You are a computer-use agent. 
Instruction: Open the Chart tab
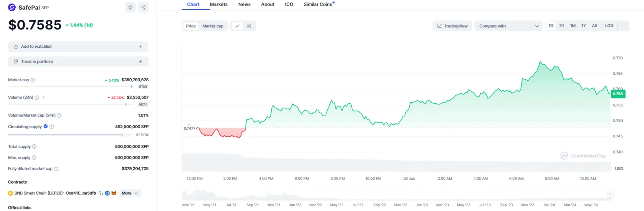coord(193,4)
